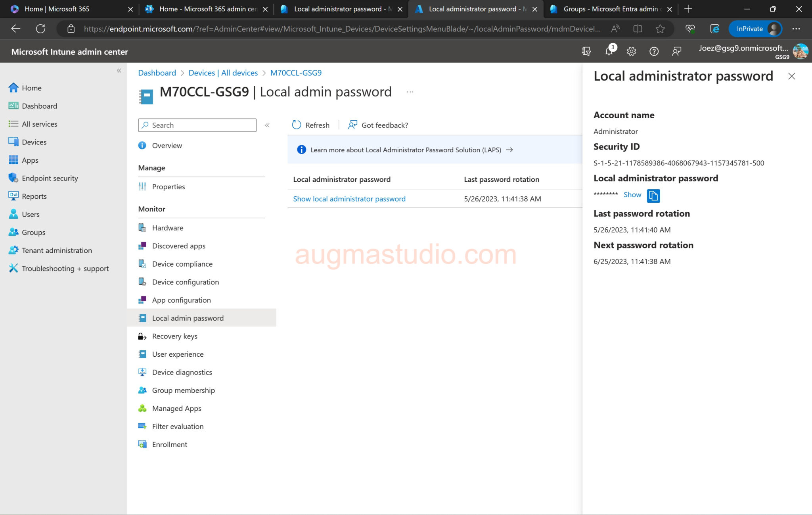The height and width of the screenshot is (515, 812).
Task: Open Learn more about LAPS link
Action: click(x=406, y=150)
